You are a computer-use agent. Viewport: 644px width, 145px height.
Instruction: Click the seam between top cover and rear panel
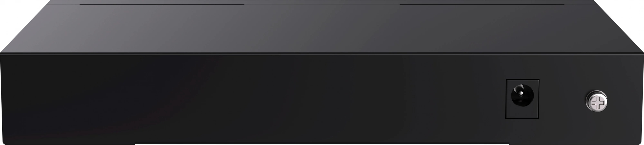tap(322, 53)
